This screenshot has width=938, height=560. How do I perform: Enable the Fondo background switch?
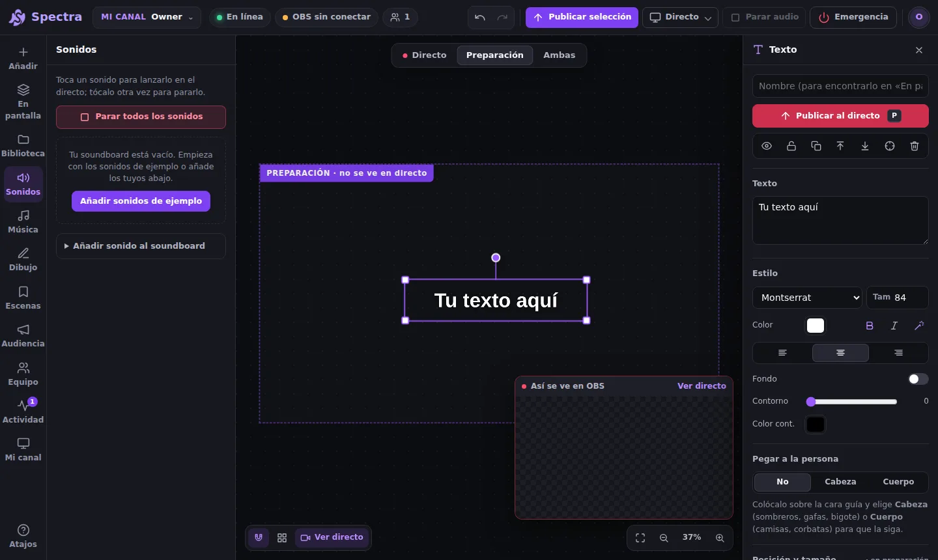[918, 379]
